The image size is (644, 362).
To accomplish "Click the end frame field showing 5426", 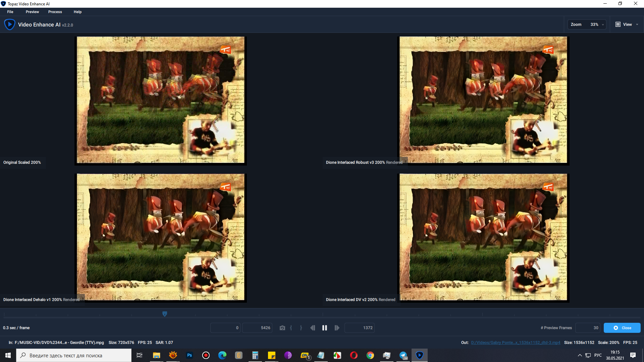I will (x=257, y=328).
